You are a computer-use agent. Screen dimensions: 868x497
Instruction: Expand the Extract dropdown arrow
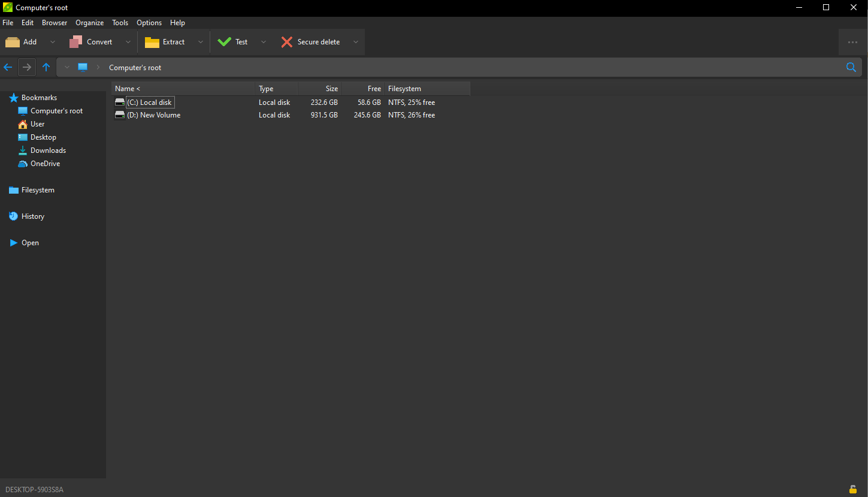click(x=201, y=42)
